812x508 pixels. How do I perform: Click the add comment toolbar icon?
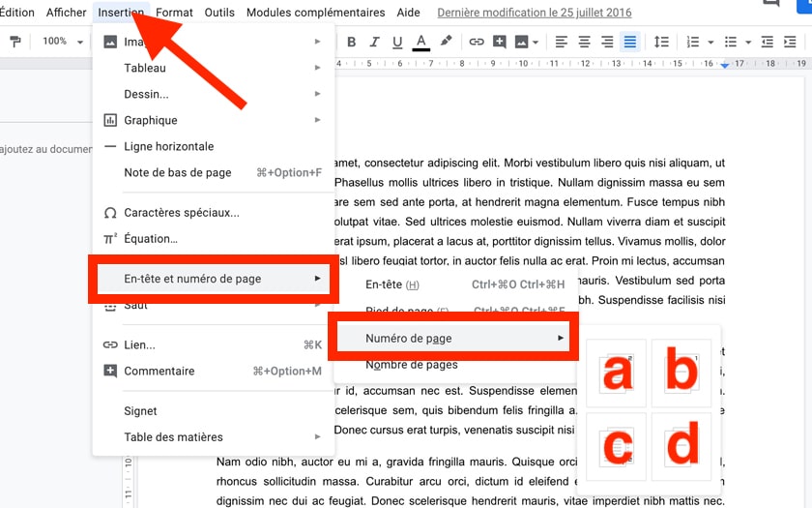pyautogui.click(x=499, y=42)
